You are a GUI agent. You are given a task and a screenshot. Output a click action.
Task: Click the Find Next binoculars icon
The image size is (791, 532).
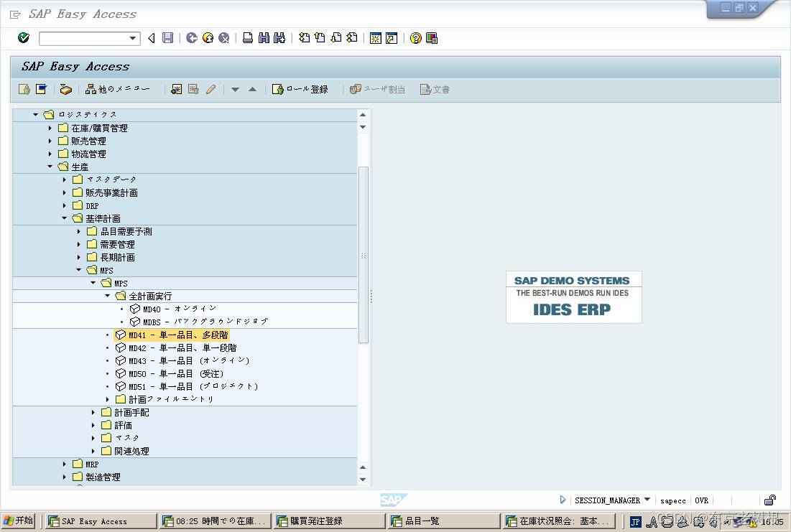(279, 38)
